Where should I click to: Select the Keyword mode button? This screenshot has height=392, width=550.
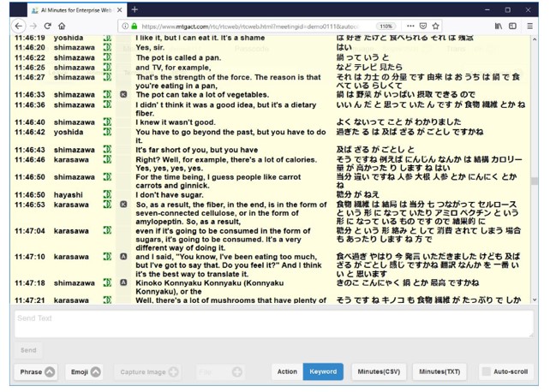point(323,371)
